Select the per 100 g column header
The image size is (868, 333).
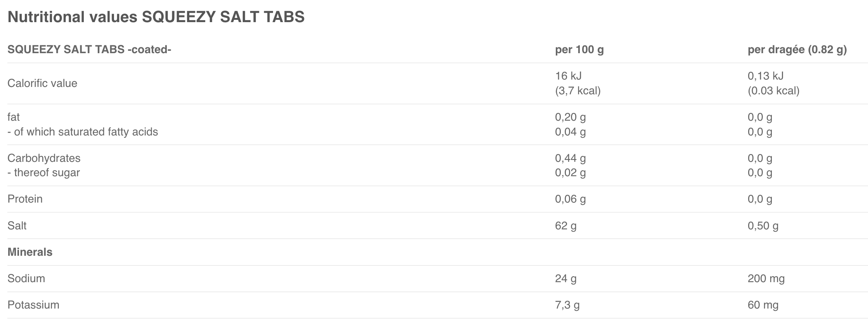tap(579, 50)
